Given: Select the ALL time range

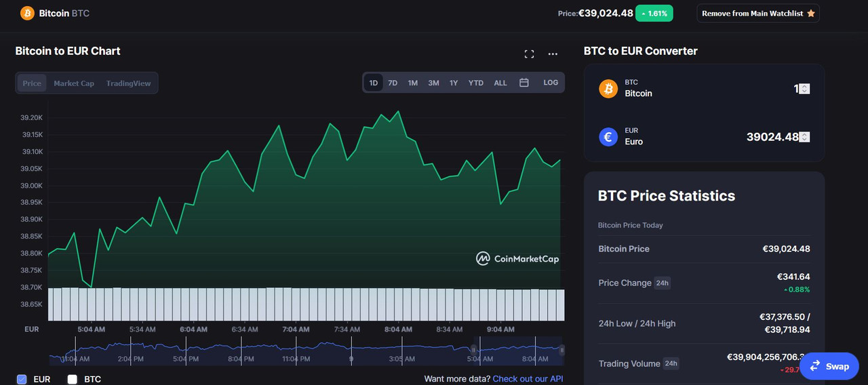Looking at the screenshot, I should tap(500, 83).
